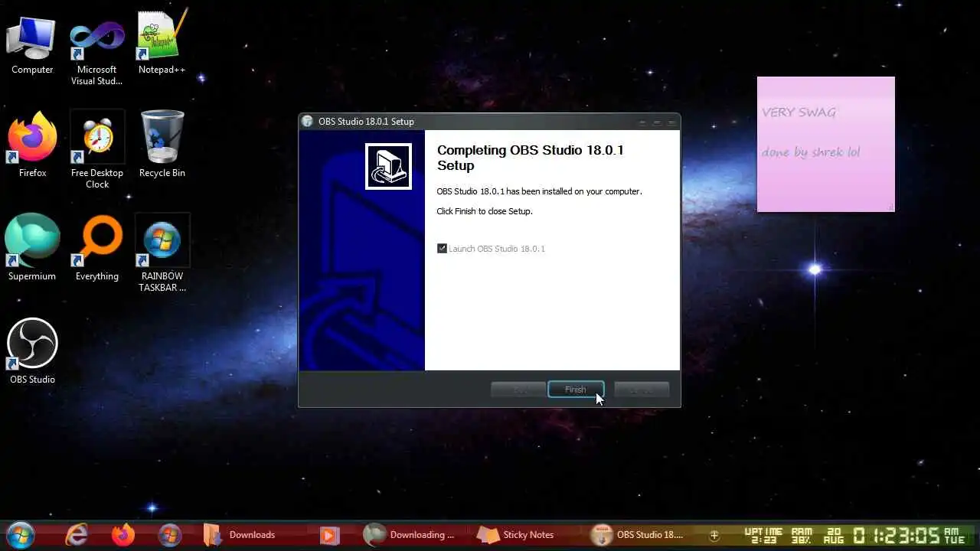Show hidden tray icons on the taskbar

tap(714, 535)
